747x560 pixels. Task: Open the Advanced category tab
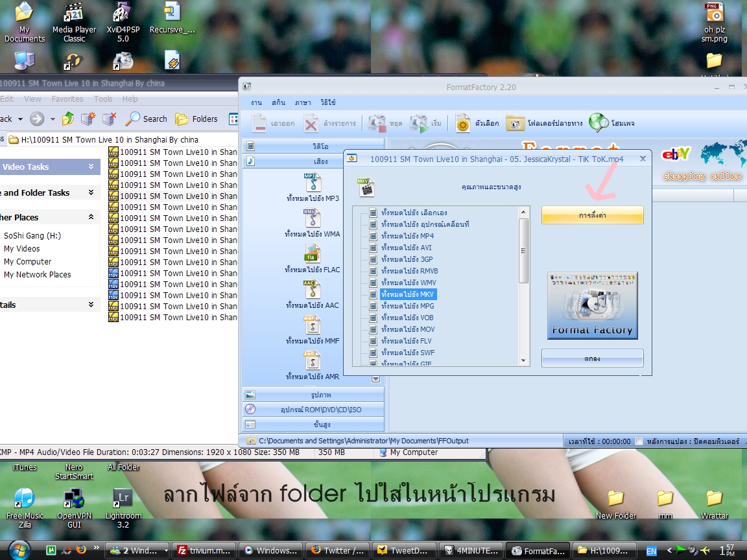coord(313,425)
